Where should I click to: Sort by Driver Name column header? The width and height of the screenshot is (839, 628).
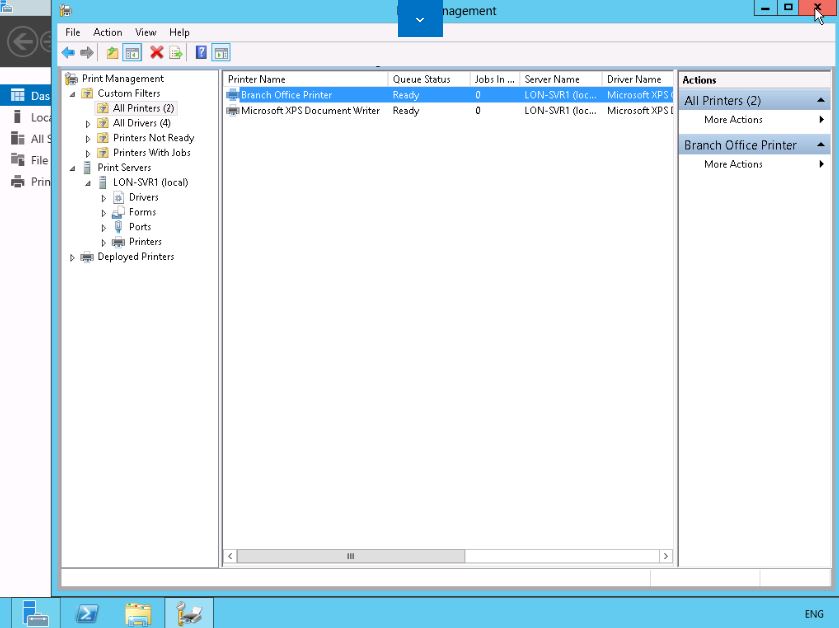point(637,79)
